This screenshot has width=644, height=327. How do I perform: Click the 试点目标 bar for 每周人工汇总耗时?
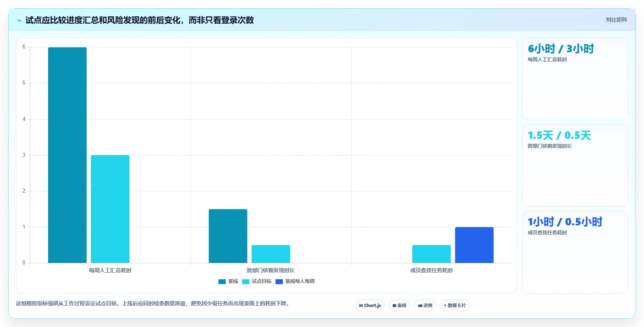click(x=110, y=209)
